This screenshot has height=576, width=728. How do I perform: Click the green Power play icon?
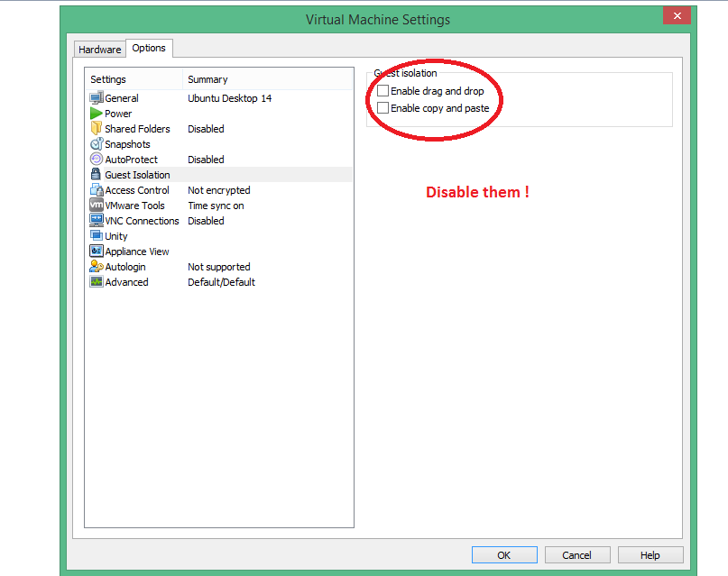pos(97,114)
